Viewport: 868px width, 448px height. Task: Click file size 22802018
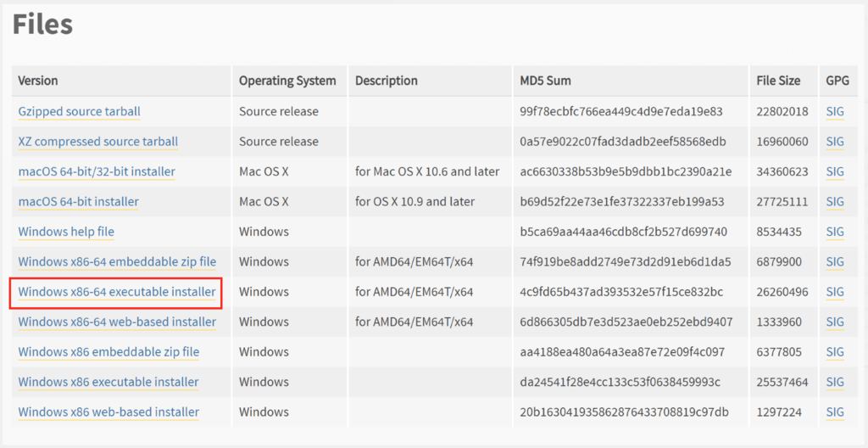pyautogui.click(x=782, y=111)
